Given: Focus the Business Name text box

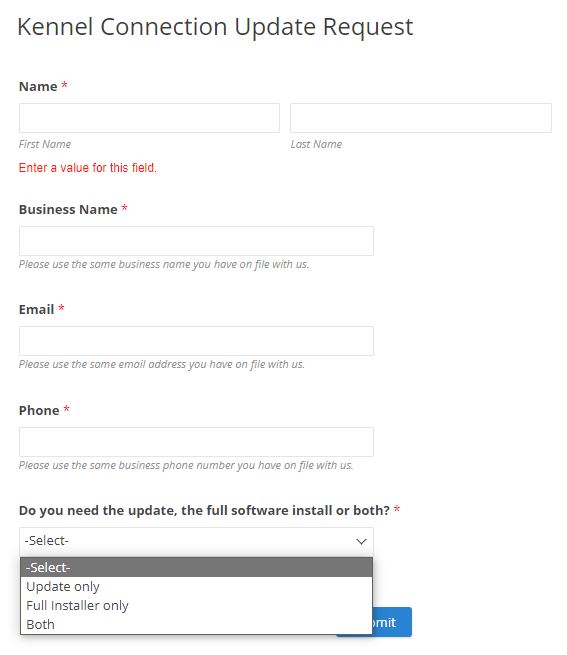Looking at the screenshot, I should pos(196,241).
